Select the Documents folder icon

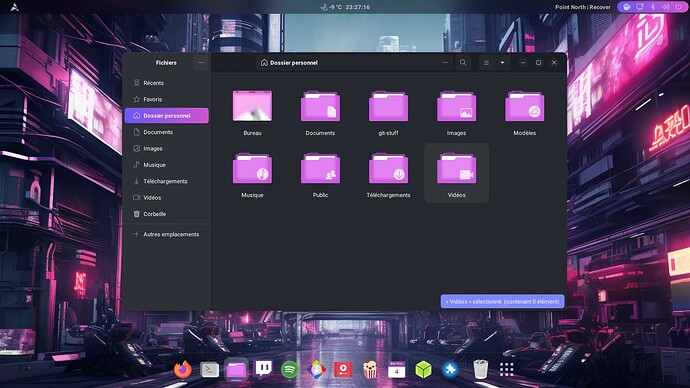(320, 106)
